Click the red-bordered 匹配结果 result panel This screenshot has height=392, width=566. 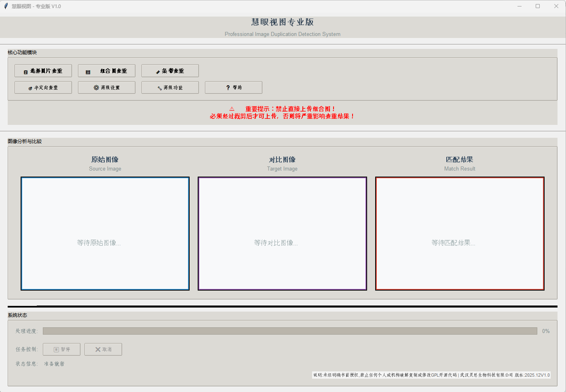click(x=460, y=234)
